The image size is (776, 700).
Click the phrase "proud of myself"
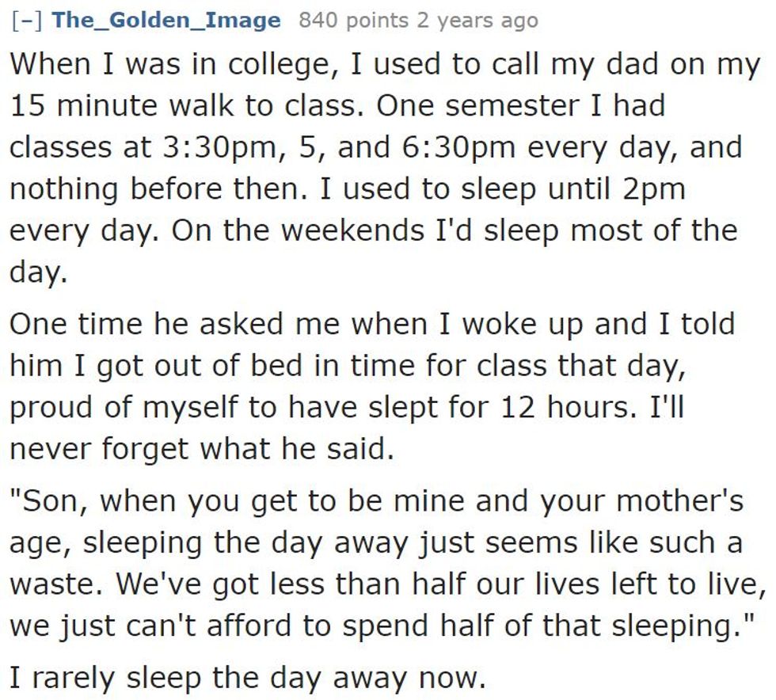pos(116,407)
